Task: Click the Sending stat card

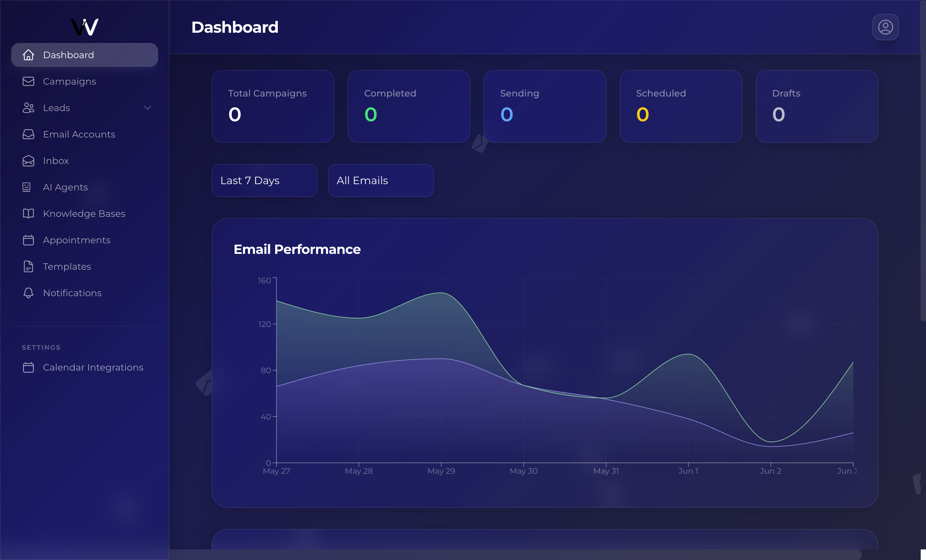Action: [545, 106]
